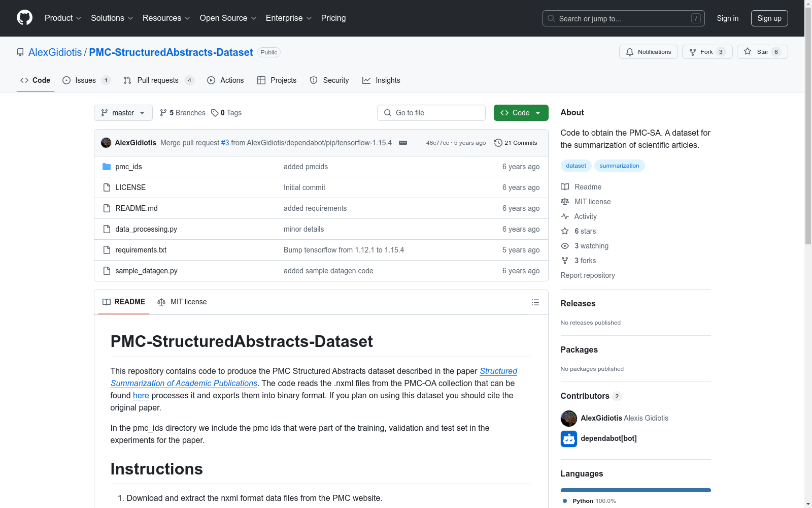Go to GitHub homepage via Octocat logo

click(x=24, y=18)
